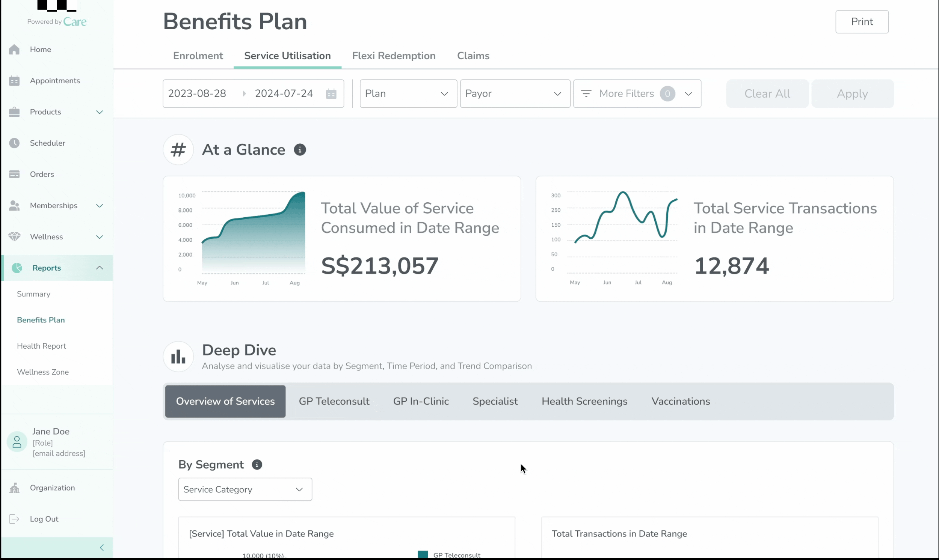
Task: Open the date range calendar picker icon
Action: [x=331, y=93]
